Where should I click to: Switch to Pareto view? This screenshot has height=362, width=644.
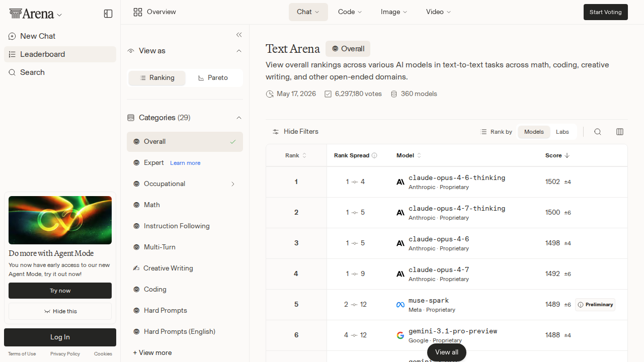tap(213, 78)
